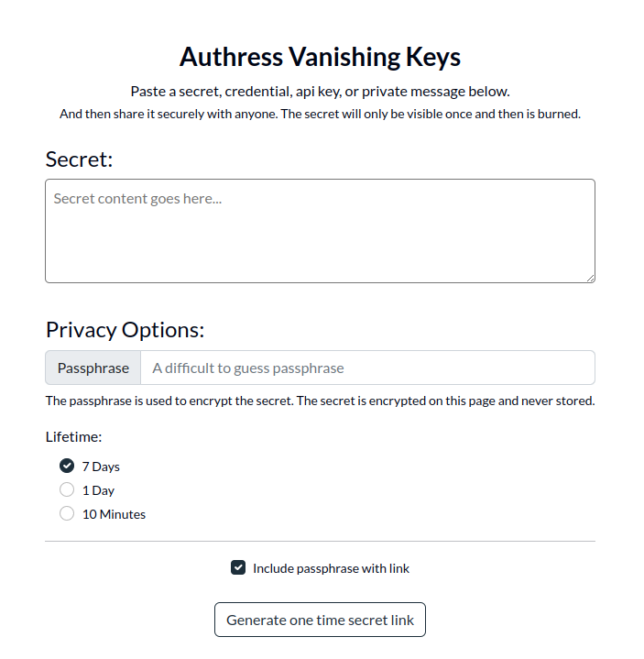The width and height of the screenshot is (644, 659).
Task: Click the "1 Day" label text
Action: pos(98,490)
